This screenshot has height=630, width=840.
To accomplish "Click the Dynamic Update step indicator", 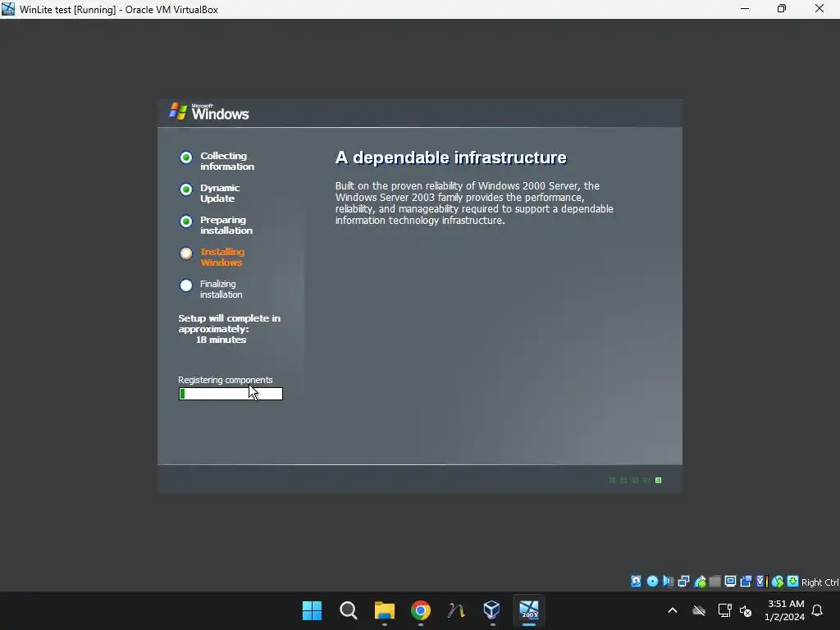I will [x=186, y=189].
